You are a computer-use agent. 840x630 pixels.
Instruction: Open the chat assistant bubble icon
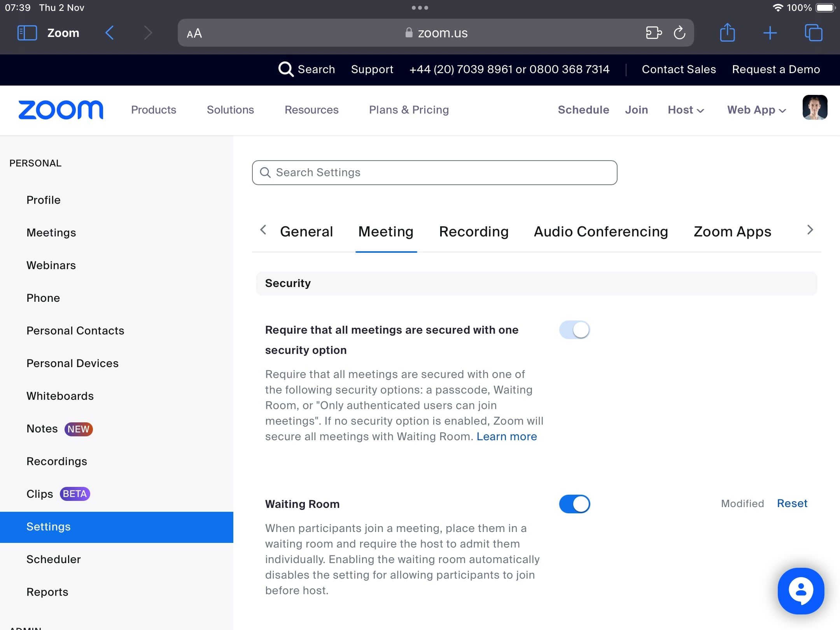(801, 591)
